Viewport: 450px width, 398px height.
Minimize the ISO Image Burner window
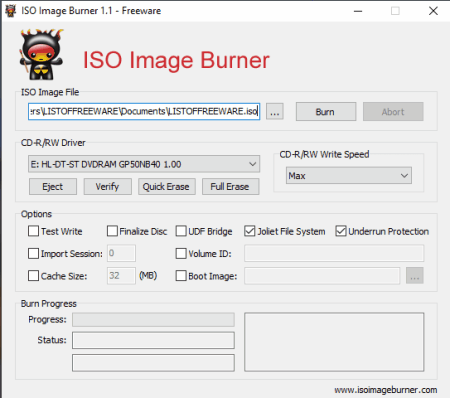click(x=358, y=11)
